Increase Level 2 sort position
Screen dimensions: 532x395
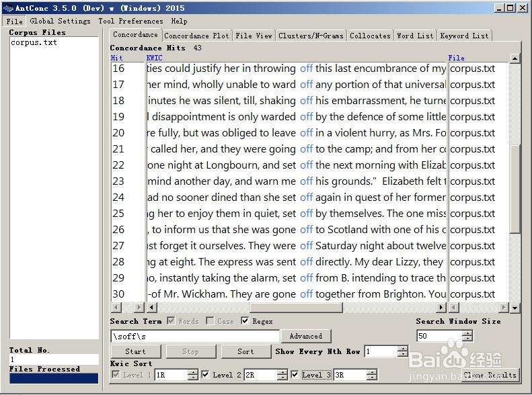coord(282,372)
